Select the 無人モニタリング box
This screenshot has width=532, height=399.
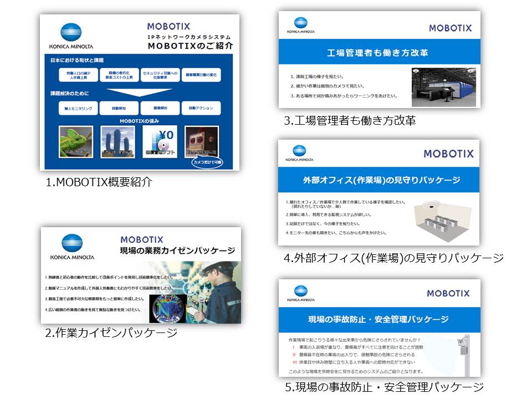pyautogui.click(x=78, y=108)
